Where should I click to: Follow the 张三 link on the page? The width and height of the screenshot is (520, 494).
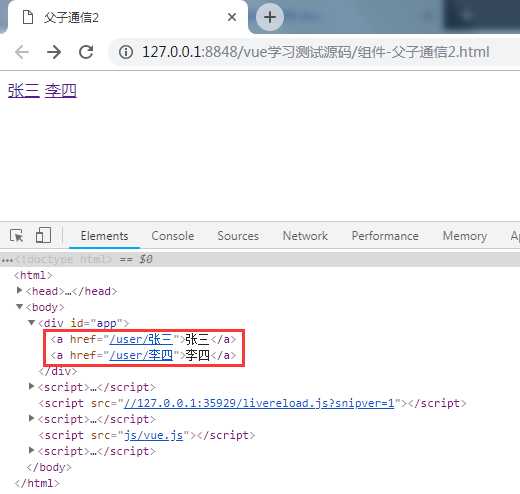(x=24, y=91)
